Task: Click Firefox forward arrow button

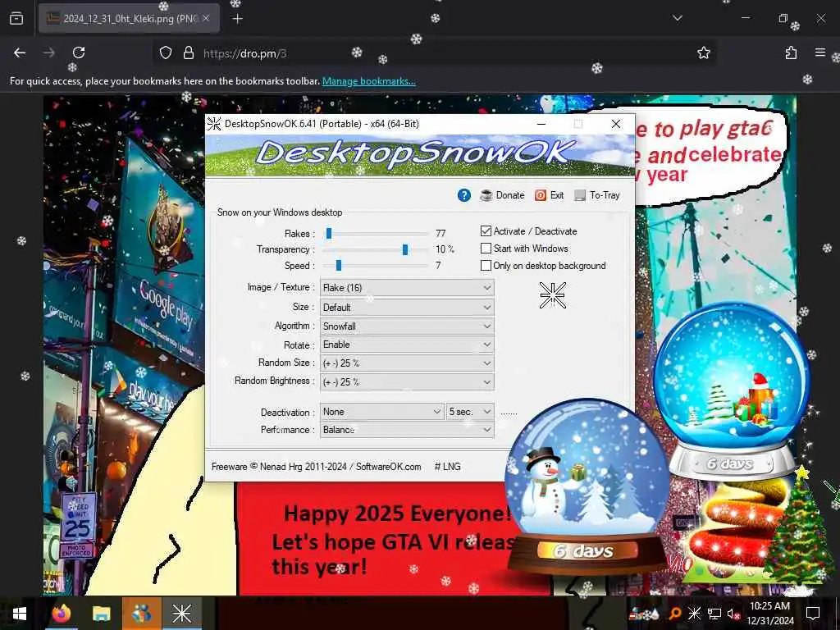Action: coord(48,52)
